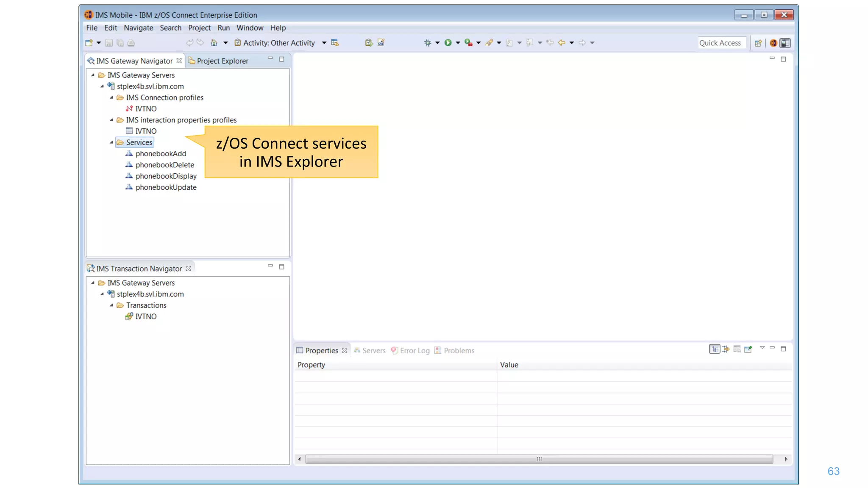
Task: Collapse IMS interaction properties profiles node
Action: (111, 120)
